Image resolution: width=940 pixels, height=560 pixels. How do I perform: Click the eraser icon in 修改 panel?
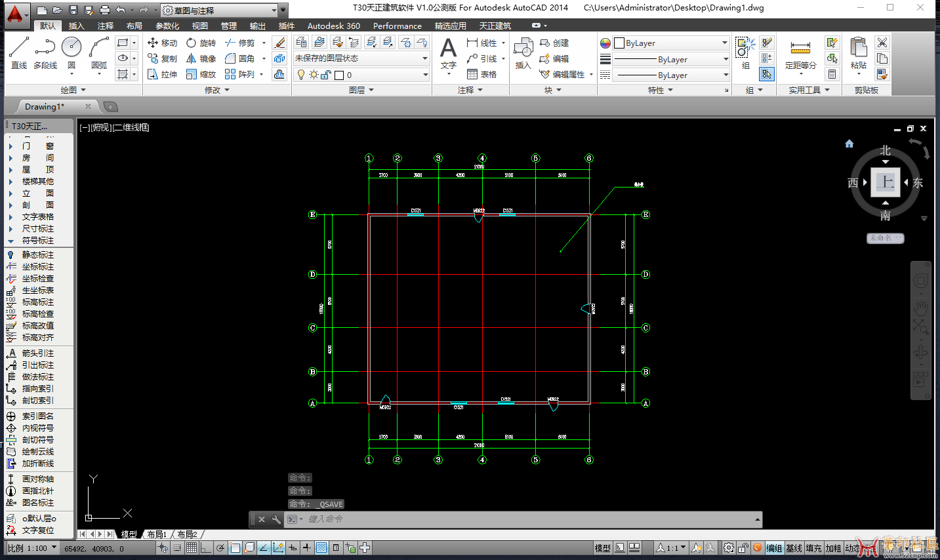click(279, 43)
